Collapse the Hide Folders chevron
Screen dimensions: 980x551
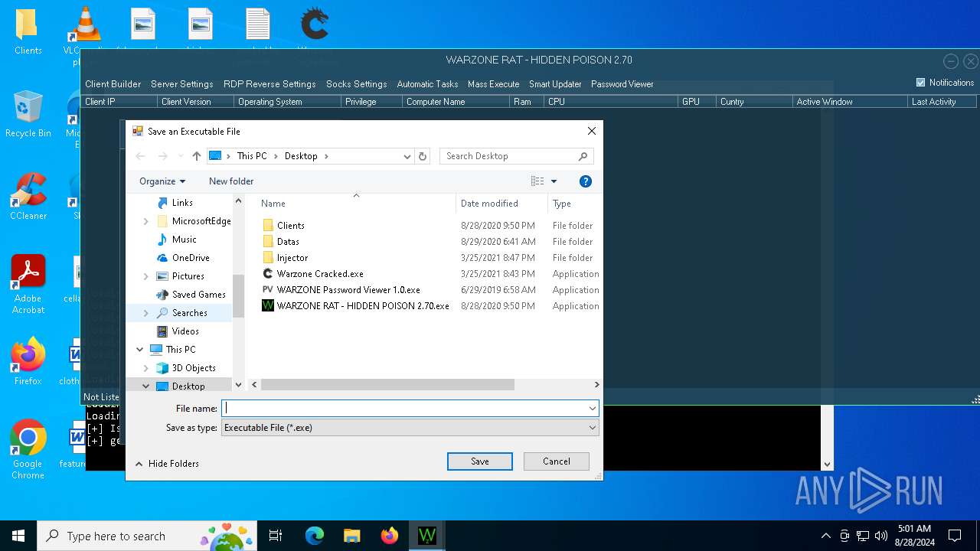pyautogui.click(x=139, y=464)
